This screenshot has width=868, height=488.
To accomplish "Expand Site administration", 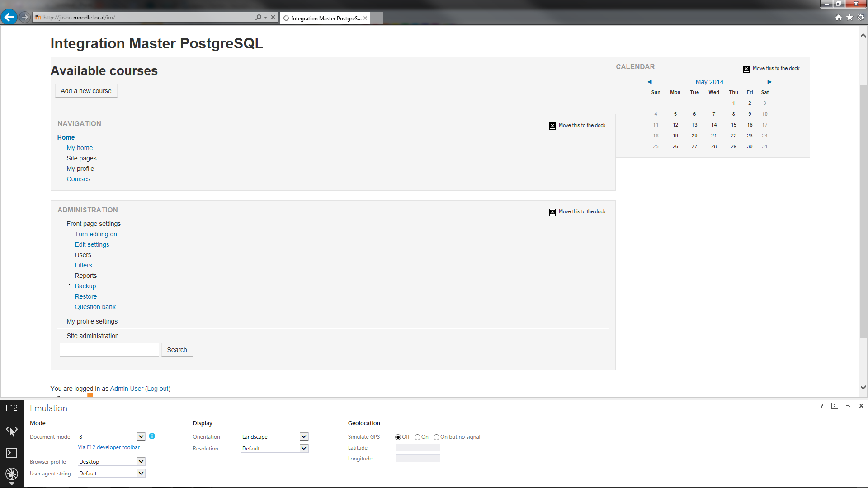I will point(92,336).
